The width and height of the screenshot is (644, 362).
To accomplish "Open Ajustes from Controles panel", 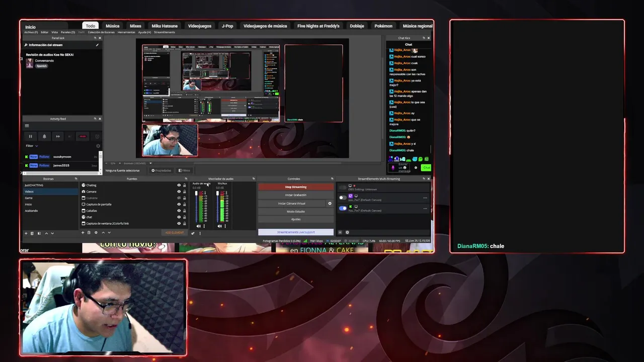I will 296,219.
